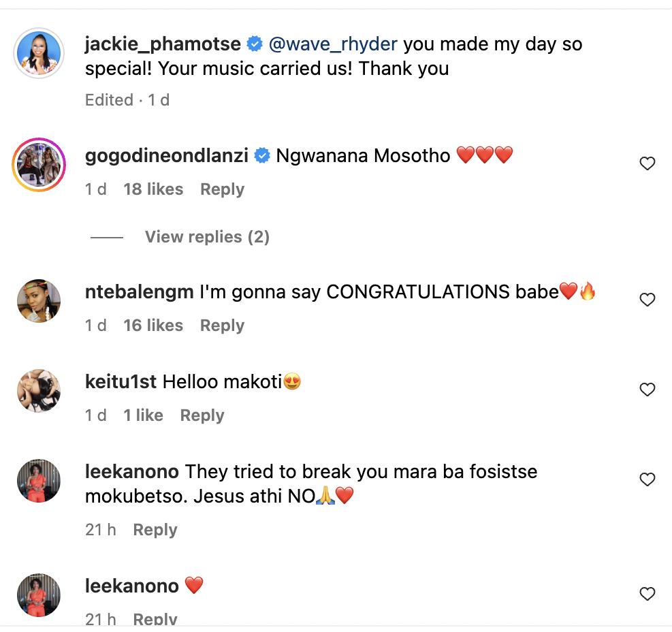Like keitu1st's Helloo makoti comment
Viewport: 672px width, 632px height.
click(647, 390)
